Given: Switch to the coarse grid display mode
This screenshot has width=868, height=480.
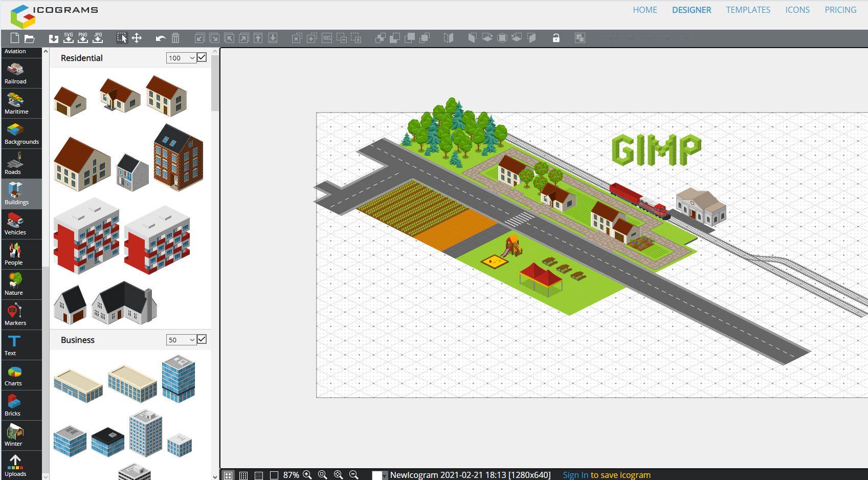Looking at the screenshot, I should [228, 475].
